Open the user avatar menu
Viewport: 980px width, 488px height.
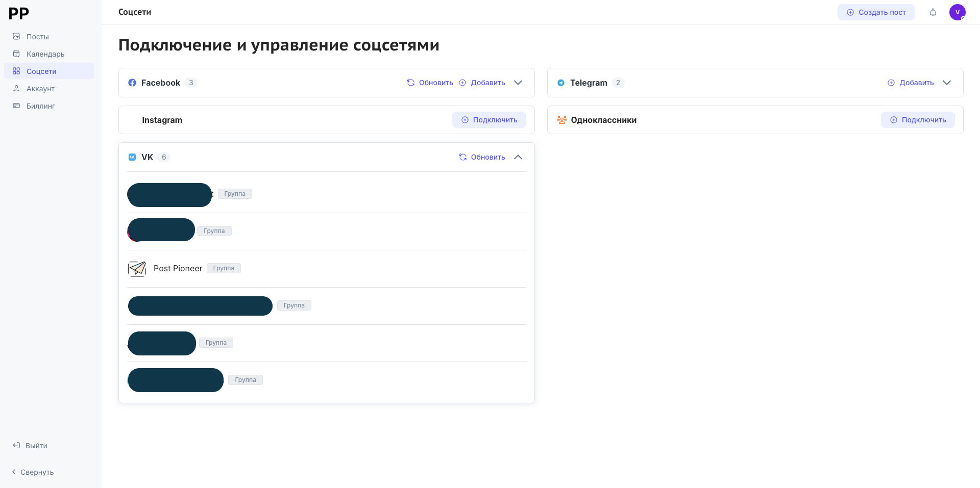(x=957, y=12)
